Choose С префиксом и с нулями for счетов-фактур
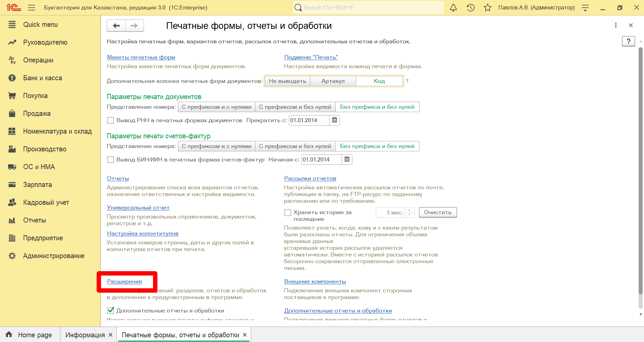Screen dimensions: 644x342 point(216,146)
